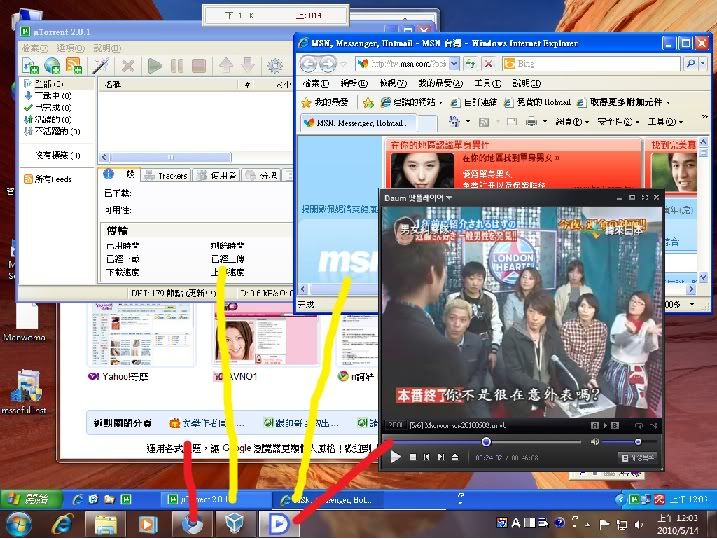Switch to the Trackers tab in uTorrent
The width and height of the screenshot is (717, 539).
[x=172, y=176]
